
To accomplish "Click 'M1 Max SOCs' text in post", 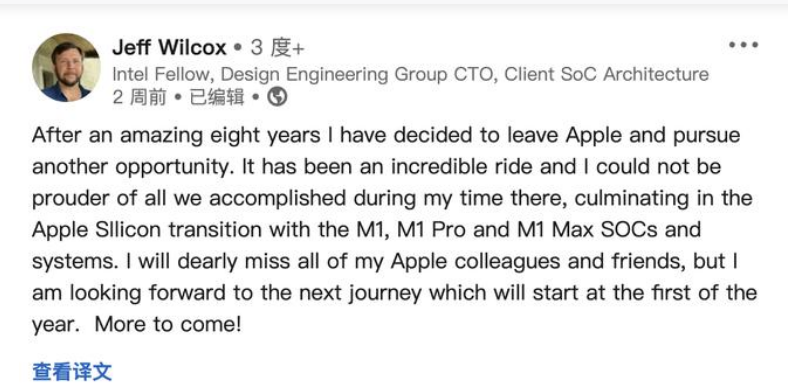I will point(587,230).
